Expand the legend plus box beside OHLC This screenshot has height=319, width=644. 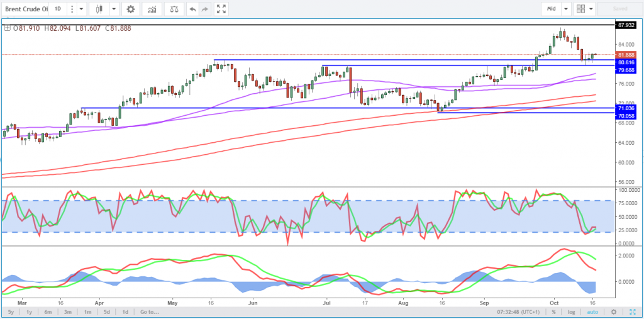[x=7, y=28]
